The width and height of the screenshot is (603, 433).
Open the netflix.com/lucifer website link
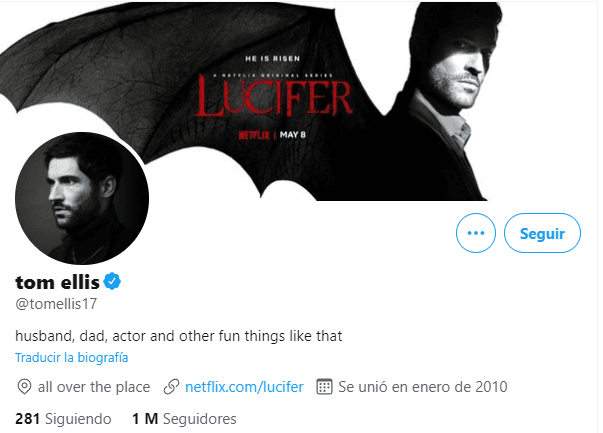pos(245,386)
